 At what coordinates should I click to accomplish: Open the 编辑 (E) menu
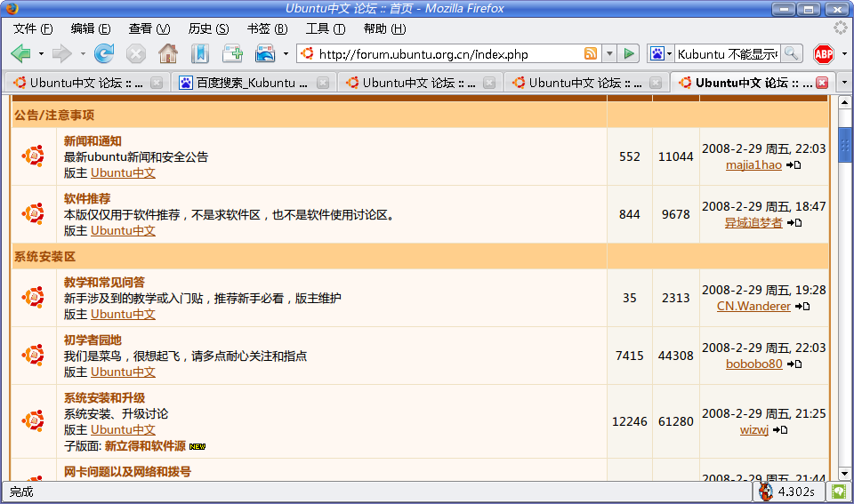click(x=91, y=28)
